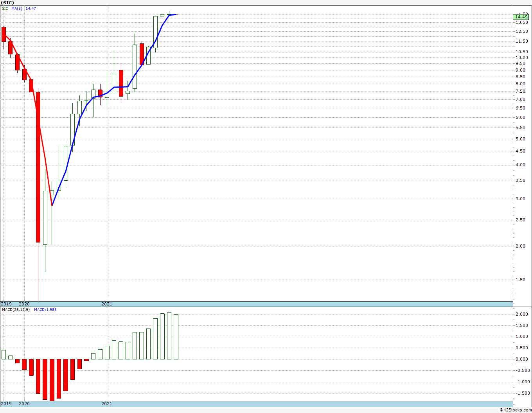Click "2021" on the price chart time axis
The height and width of the screenshot is (413, 532).
coord(107,304)
